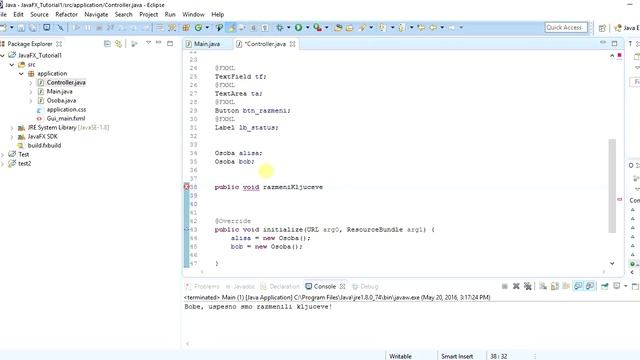Open the Window menu

point(193,14)
